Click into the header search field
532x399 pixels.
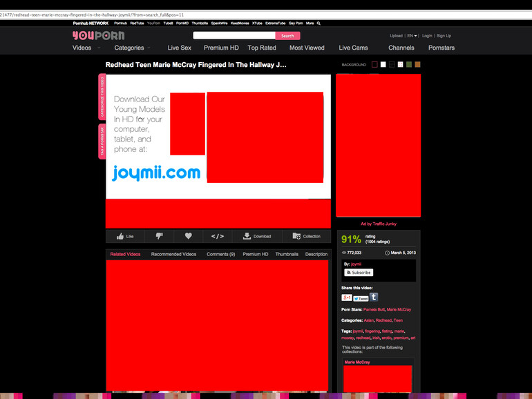pos(234,36)
